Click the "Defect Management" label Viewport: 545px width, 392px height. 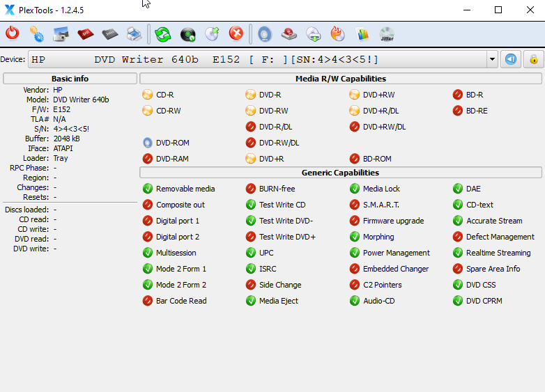[500, 237]
